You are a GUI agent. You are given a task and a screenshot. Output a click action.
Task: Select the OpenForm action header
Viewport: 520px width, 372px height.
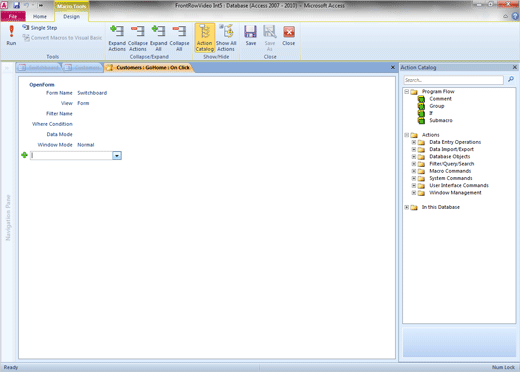[42, 85]
